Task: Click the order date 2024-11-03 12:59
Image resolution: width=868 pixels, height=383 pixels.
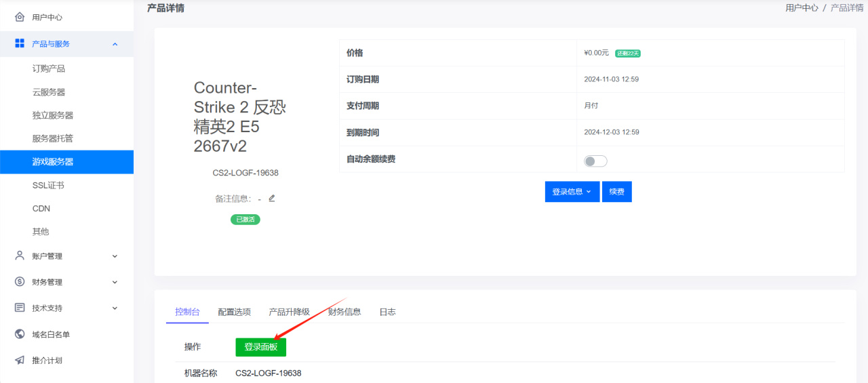Action: pos(612,79)
